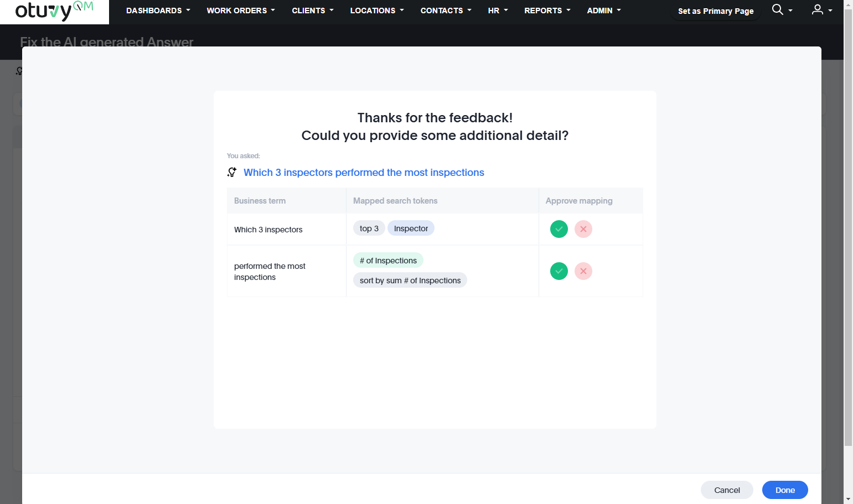
Task: Click the otuvy QM logo
Action: click(54, 11)
